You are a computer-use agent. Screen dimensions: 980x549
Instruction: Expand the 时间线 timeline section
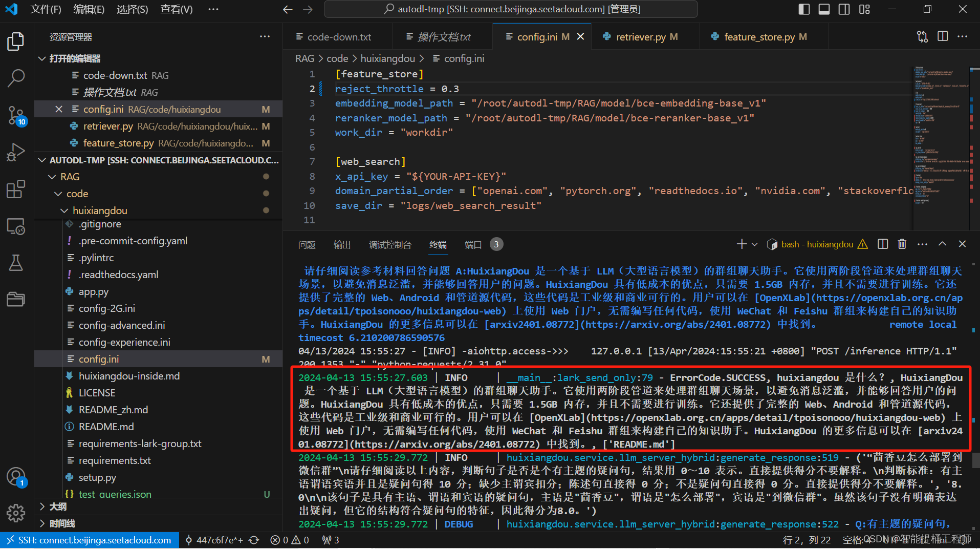[x=159, y=523]
